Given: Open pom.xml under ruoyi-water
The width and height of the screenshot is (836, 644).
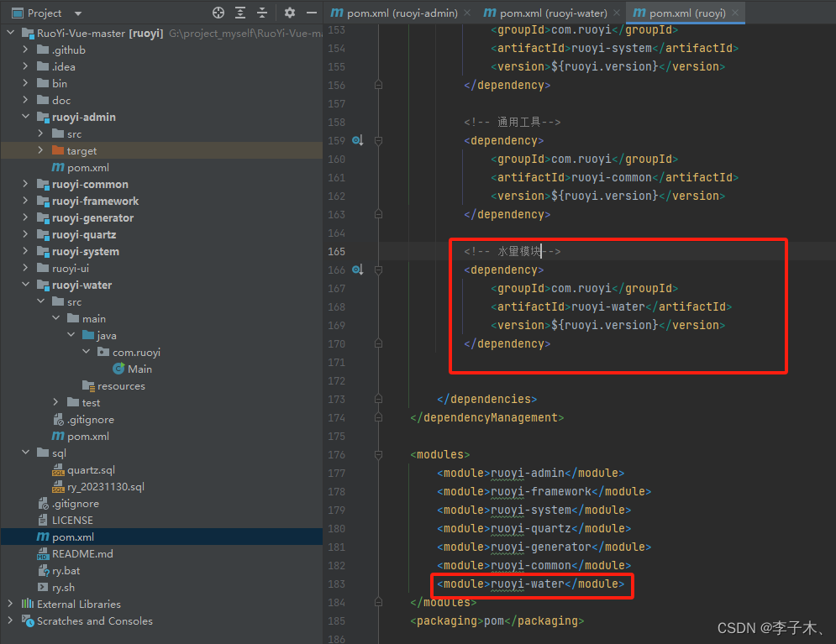Looking at the screenshot, I should tap(88, 436).
